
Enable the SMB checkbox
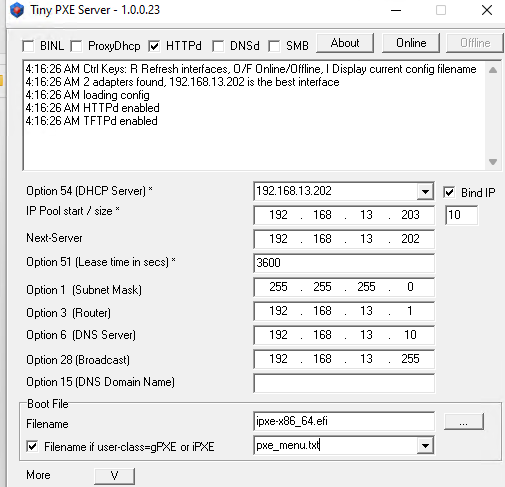(274, 46)
